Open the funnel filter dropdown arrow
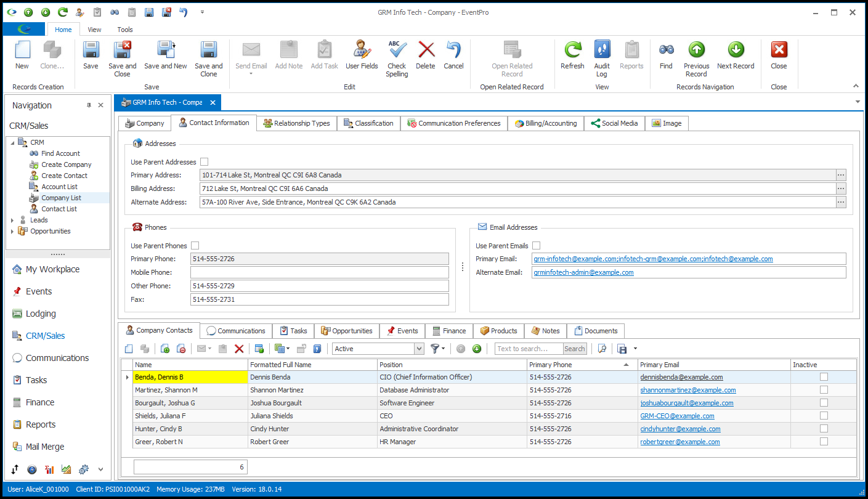The image size is (868, 499). tap(443, 349)
